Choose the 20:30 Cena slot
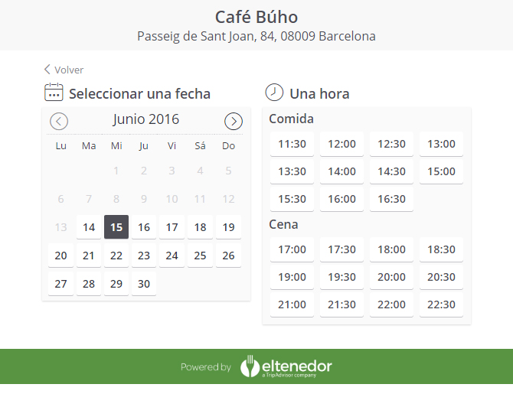513x420 pixels. point(441,277)
